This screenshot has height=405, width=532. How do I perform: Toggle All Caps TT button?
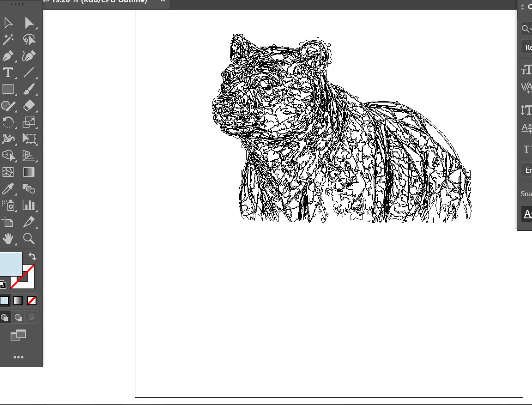[x=527, y=149]
